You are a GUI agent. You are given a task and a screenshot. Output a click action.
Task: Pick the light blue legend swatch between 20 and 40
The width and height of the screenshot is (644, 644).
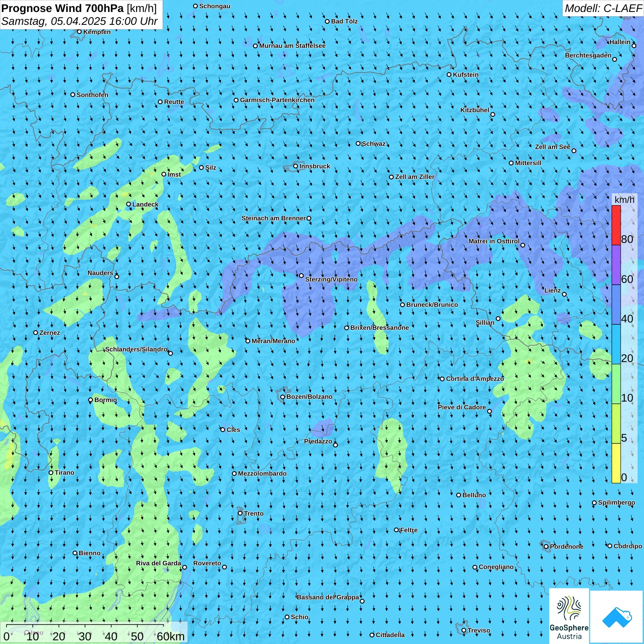(x=616, y=345)
